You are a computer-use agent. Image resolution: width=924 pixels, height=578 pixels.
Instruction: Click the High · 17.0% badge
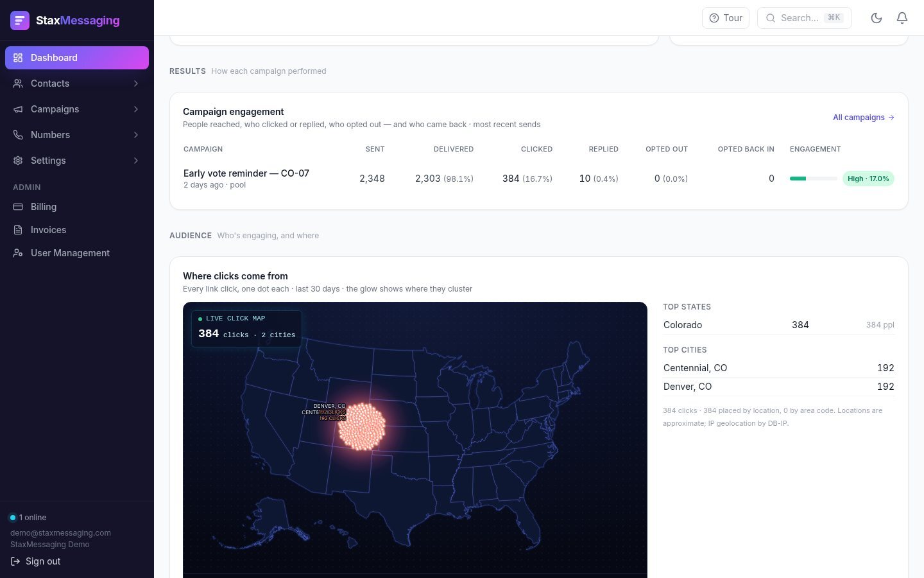point(868,179)
